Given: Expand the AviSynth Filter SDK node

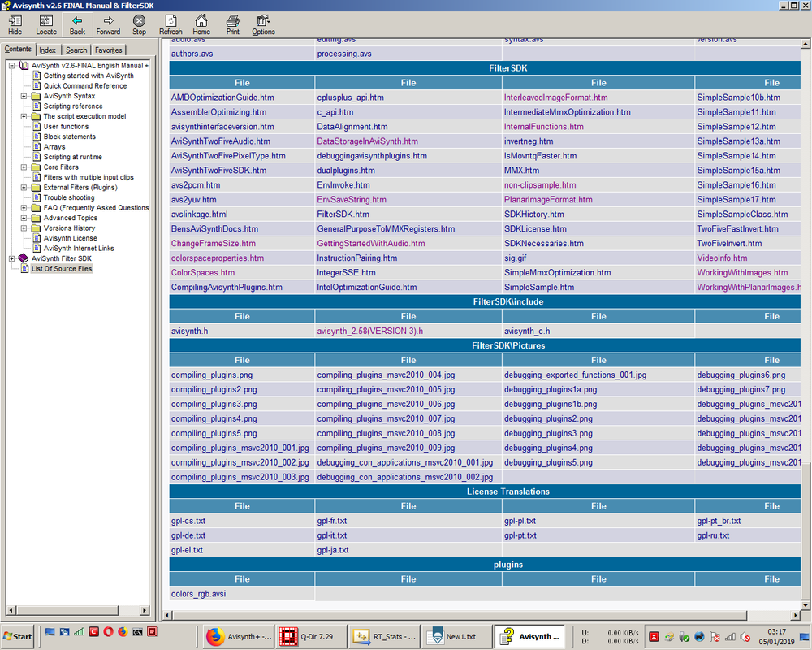Looking at the screenshot, I should pos(11,258).
